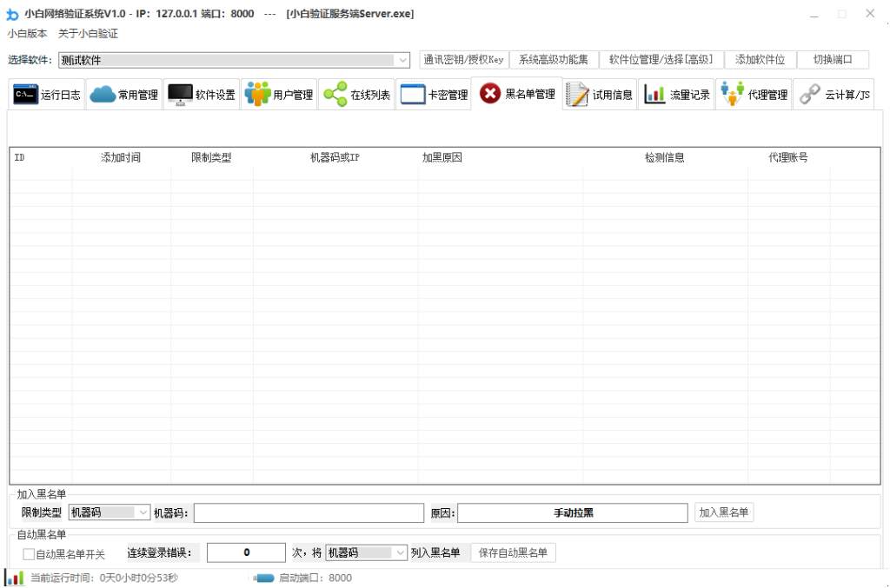Open the 流量记录 bar chart icon
The height and width of the screenshot is (588, 890).
click(654, 95)
